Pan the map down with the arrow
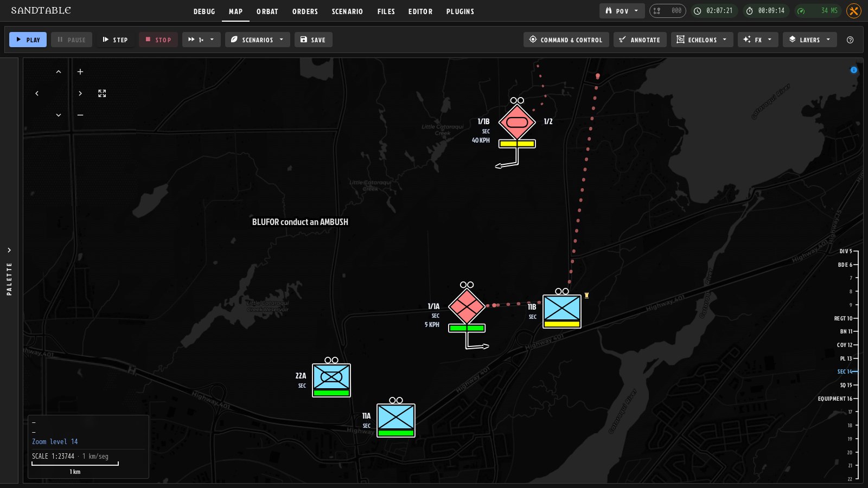The image size is (868, 488). pos(59,115)
